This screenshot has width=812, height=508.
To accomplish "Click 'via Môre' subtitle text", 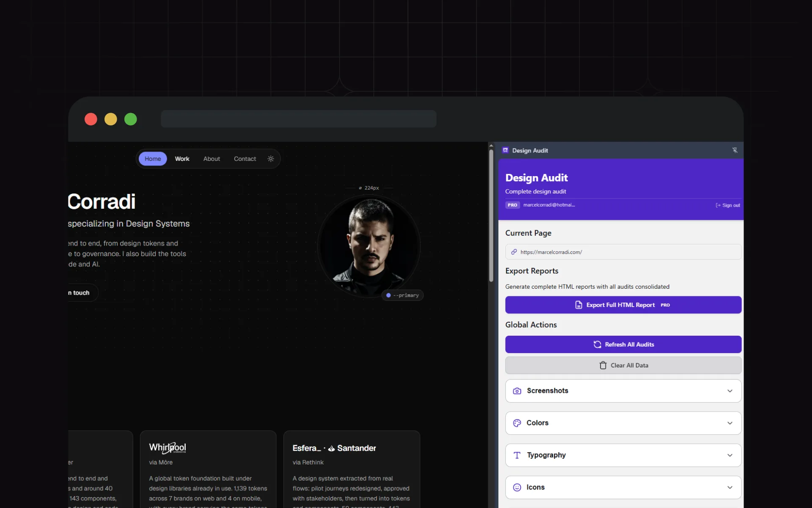I will [161, 462].
